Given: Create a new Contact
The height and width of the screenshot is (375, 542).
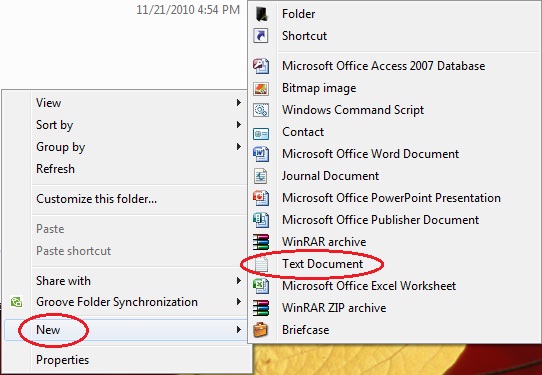Looking at the screenshot, I should point(303,132).
